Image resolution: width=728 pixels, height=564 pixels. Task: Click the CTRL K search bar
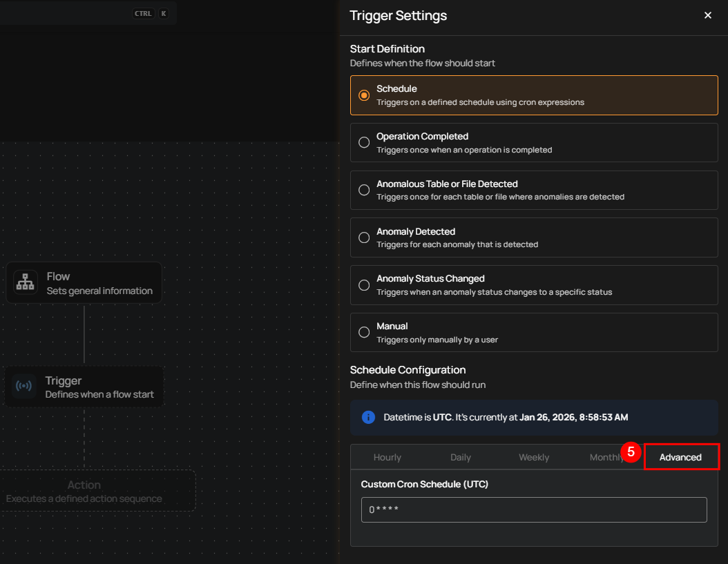click(x=83, y=13)
